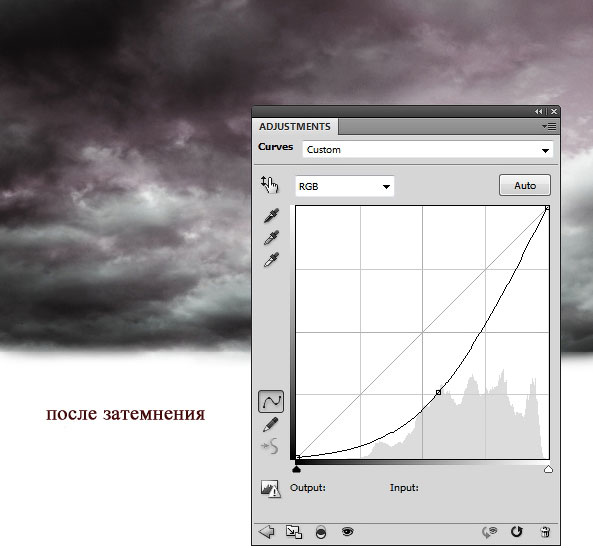
Task: Close the Adjustments panel
Action: pyautogui.click(x=554, y=112)
